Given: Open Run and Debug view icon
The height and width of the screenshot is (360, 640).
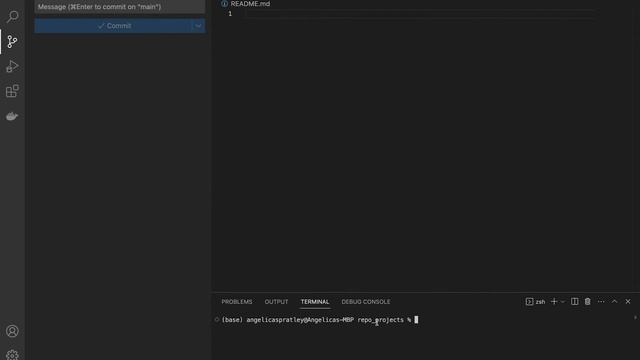Looking at the screenshot, I should point(12,67).
